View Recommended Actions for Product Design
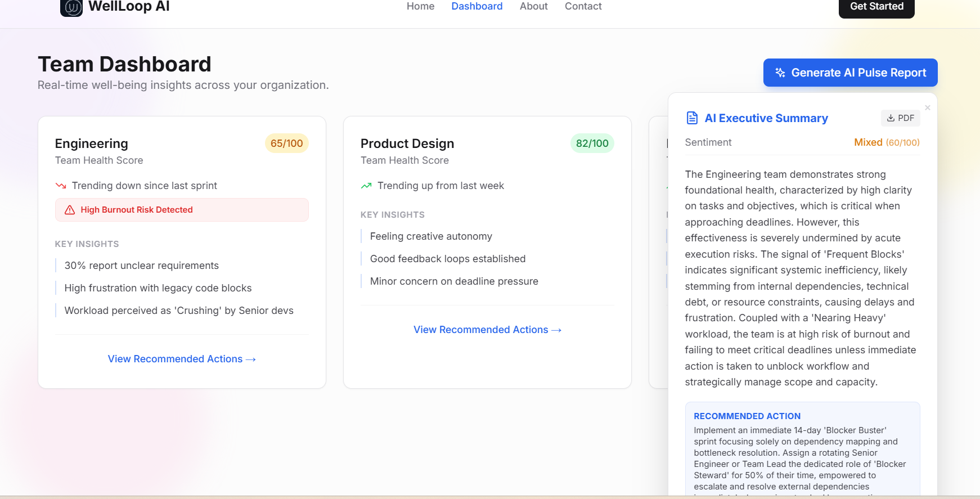Image resolution: width=980 pixels, height=499 pixels. (x=487, y=330)
